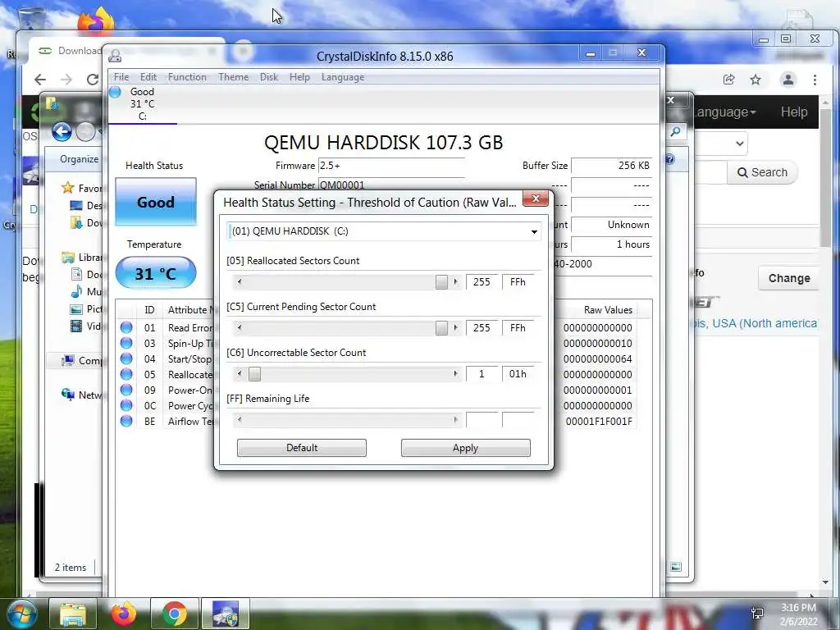This screenshot has width=840, height=630.
Task: Click the ID column header
Action: point(149,309)
